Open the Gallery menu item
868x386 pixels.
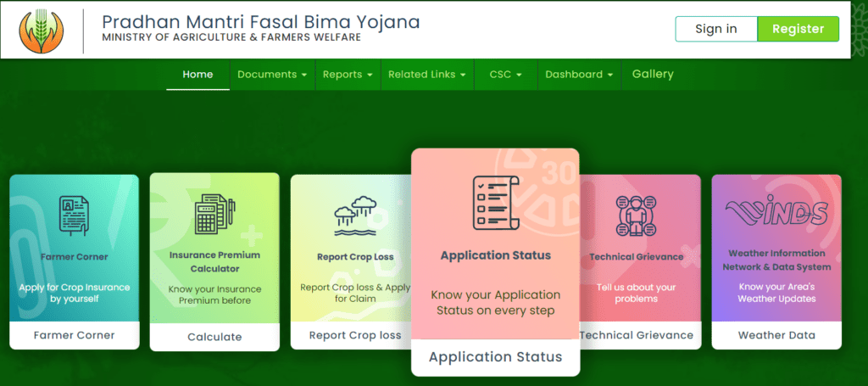click(653, 74)
